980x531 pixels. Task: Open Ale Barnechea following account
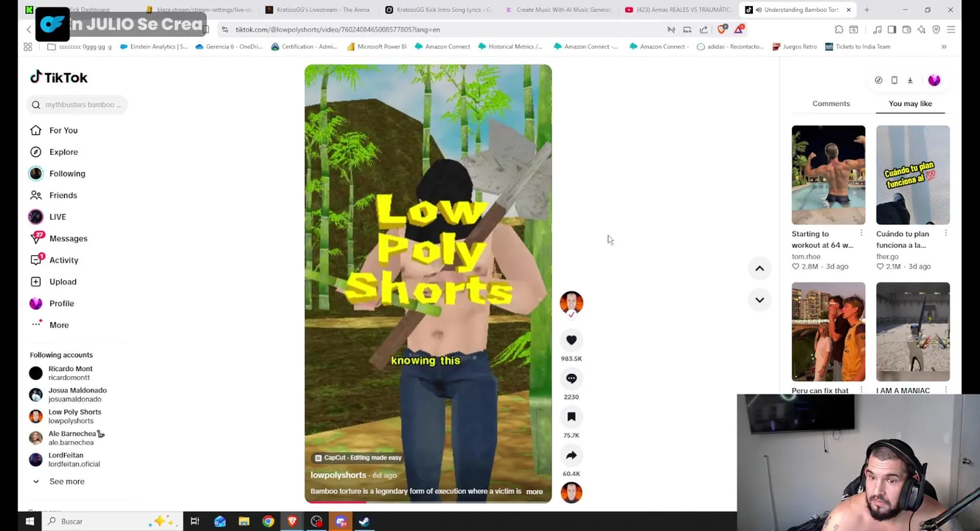click(x=67, y=438)
